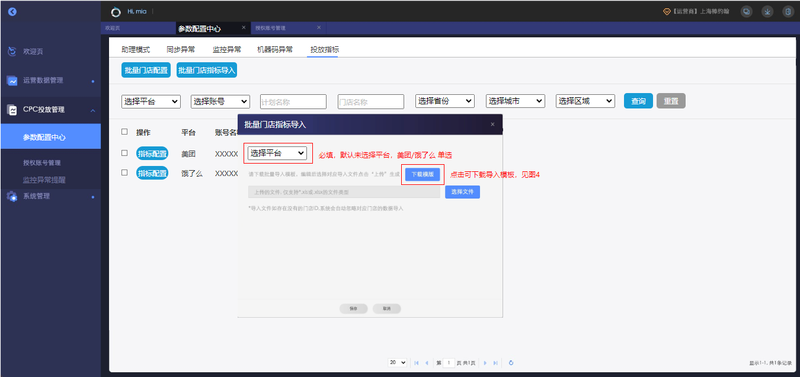Click the rightmost round header icon
Screen dimensions: 800x377
click(x=787, y=11)
